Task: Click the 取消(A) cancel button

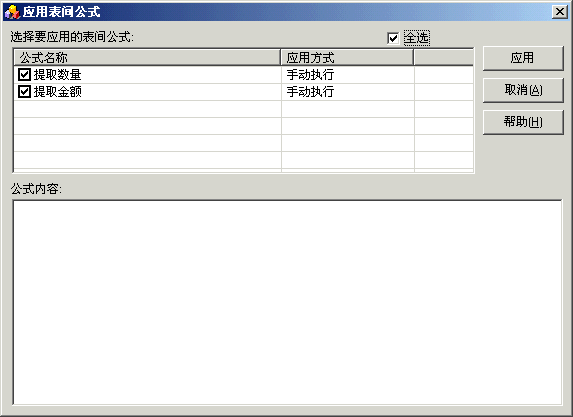Action: (523, 90)
